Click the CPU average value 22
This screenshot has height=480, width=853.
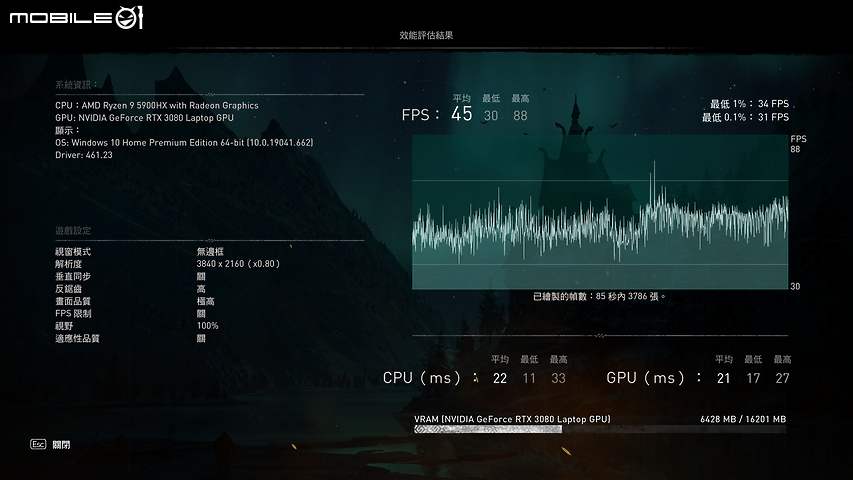(x=500, y=378)
